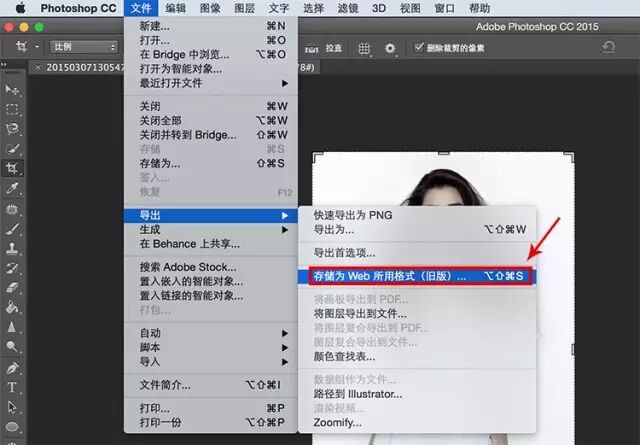Choose Close All (关闭全部) item
The image size is (640, 445).
tap(211, 120)
